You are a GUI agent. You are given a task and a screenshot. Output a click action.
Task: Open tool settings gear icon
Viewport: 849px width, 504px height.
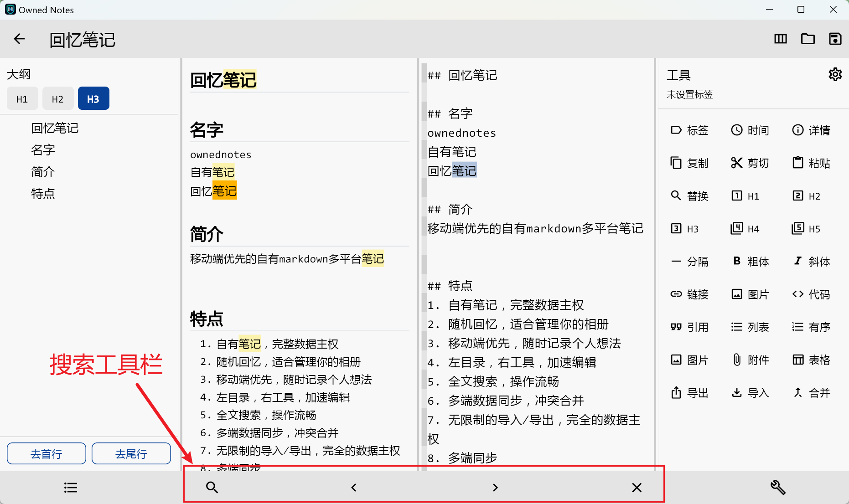click(x=835, y=74)
